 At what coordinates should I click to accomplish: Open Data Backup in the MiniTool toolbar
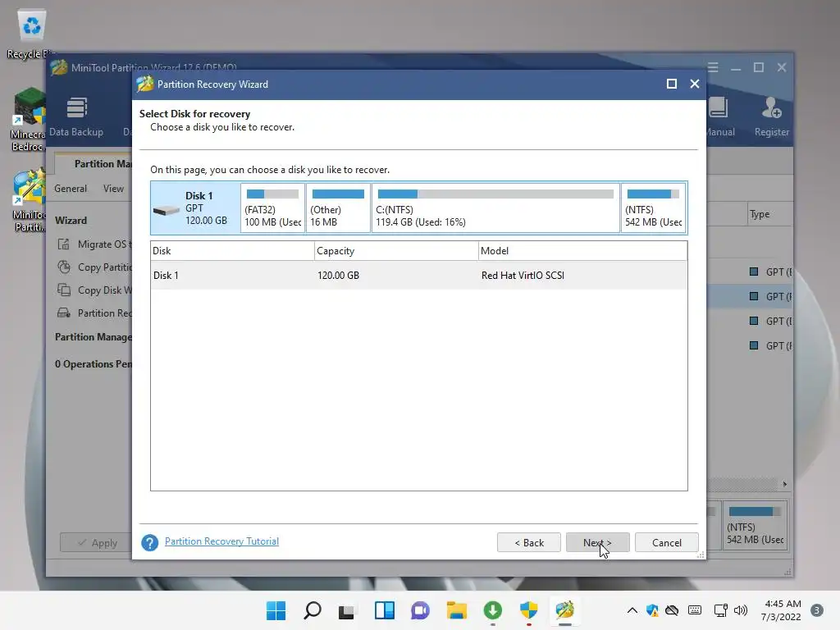point(76,116)
